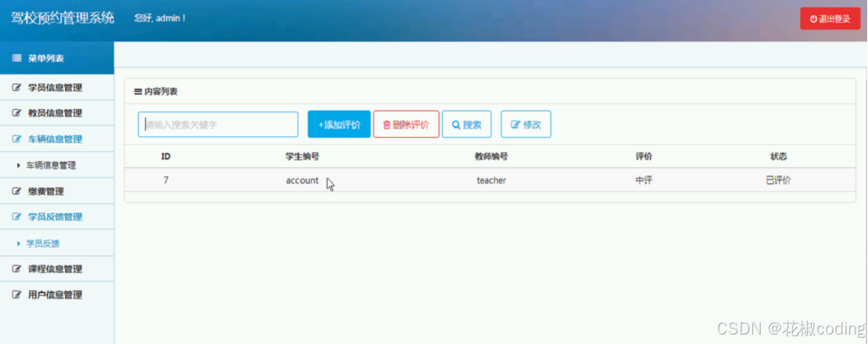The image size is (868, 344).
Task: Open 缴费管理 menu
Action: click(57, 191)
